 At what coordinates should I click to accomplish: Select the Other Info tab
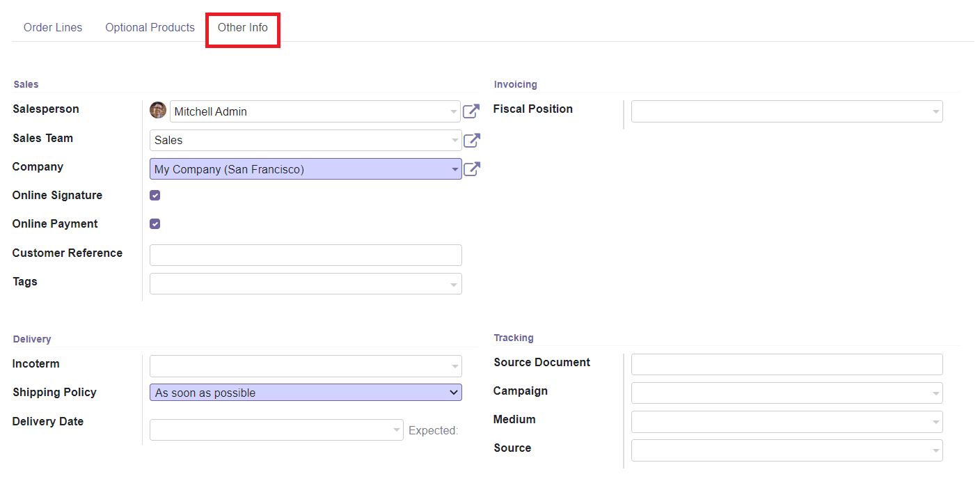click(x=242, y=27)
